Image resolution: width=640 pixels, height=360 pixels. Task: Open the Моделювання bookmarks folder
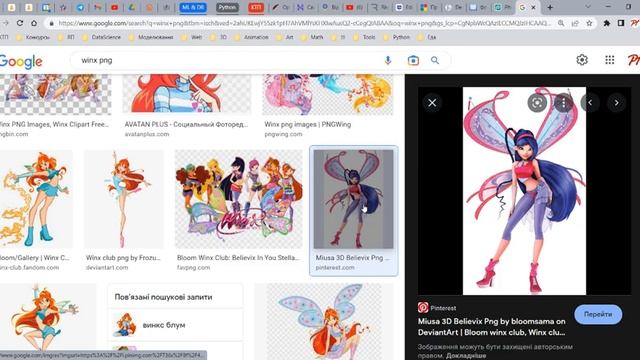click(151, 37)
